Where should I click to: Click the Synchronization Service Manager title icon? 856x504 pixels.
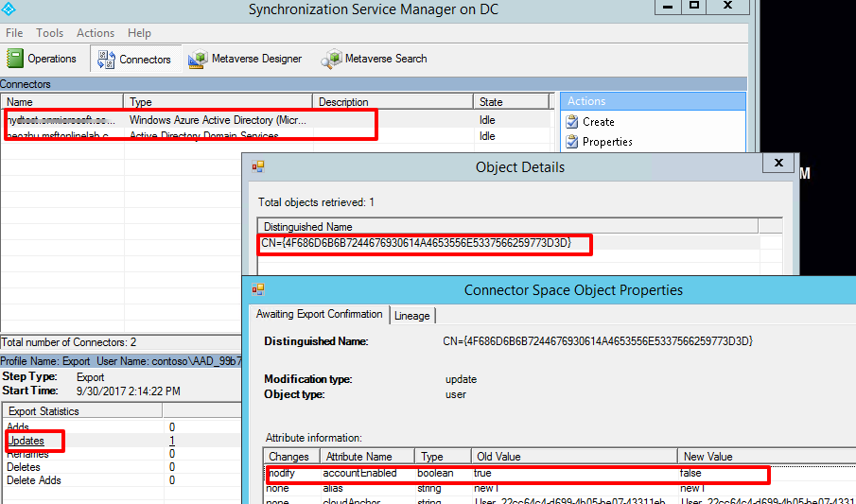point(9,9)
